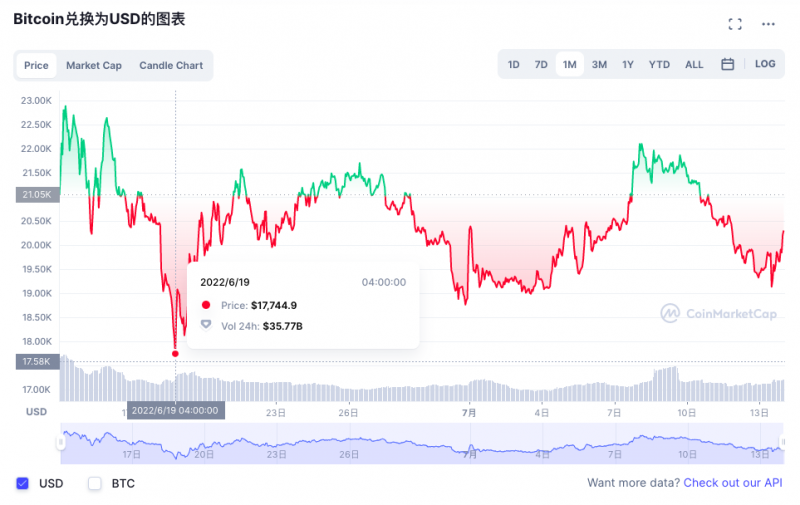Viewport: 800px width, 505px height.
Task: Select the 1M time range
Action: coord(570,65)
